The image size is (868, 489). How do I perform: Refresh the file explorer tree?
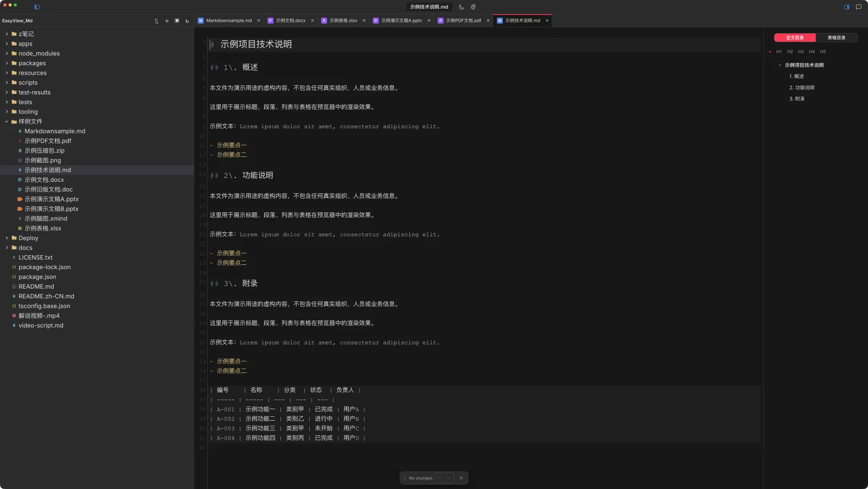[x=187, y=21]
